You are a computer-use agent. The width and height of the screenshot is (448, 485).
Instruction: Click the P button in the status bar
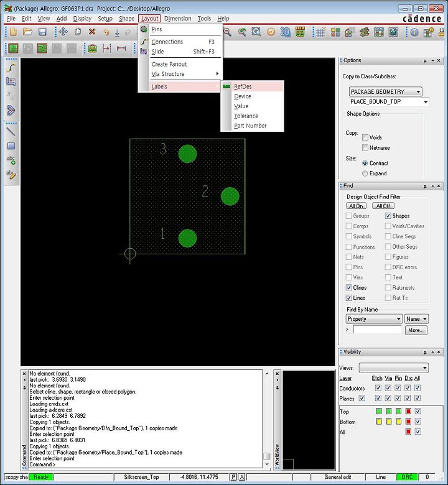pyautogui.click(x=233, y=477)
